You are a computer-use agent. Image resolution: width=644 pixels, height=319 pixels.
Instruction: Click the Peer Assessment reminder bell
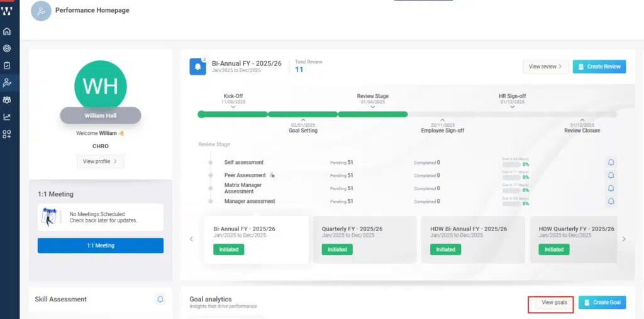611,175
